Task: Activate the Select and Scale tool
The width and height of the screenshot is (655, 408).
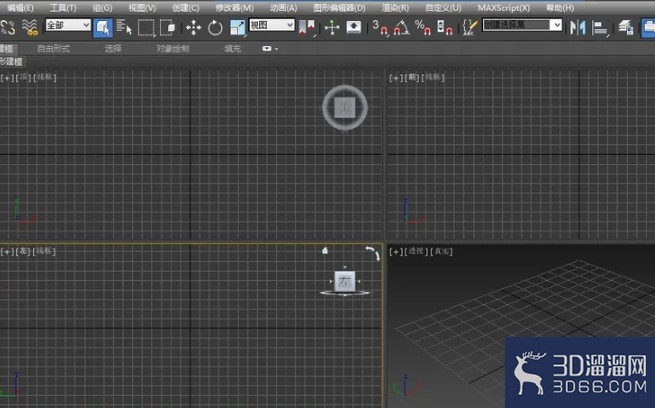Action: [237, 28]
